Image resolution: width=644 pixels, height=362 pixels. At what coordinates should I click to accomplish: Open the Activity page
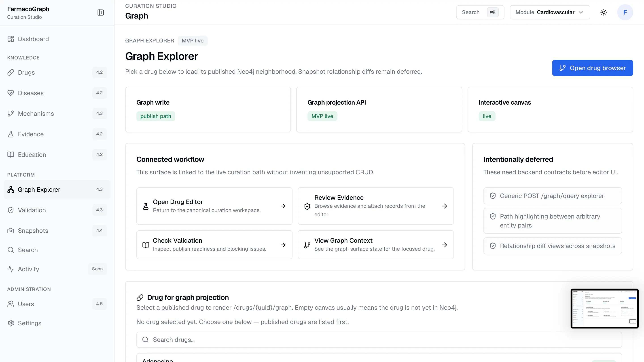[57, 269]
